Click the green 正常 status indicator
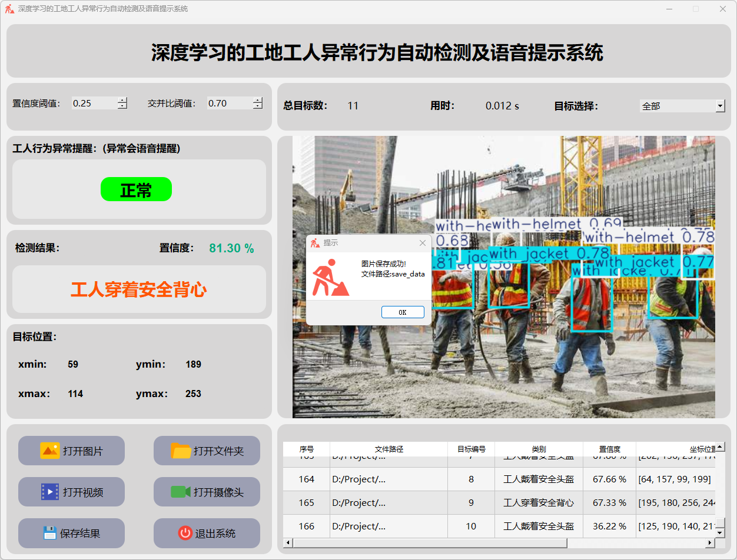The image size is (737, 560). 136,189
